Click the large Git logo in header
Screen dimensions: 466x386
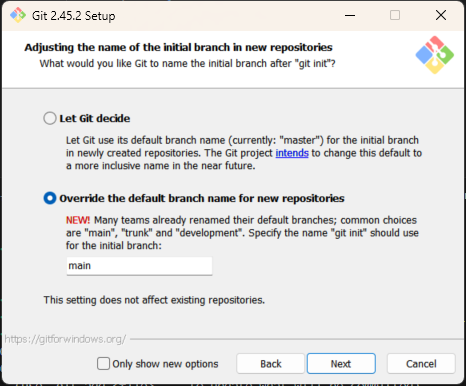point(435,55)
